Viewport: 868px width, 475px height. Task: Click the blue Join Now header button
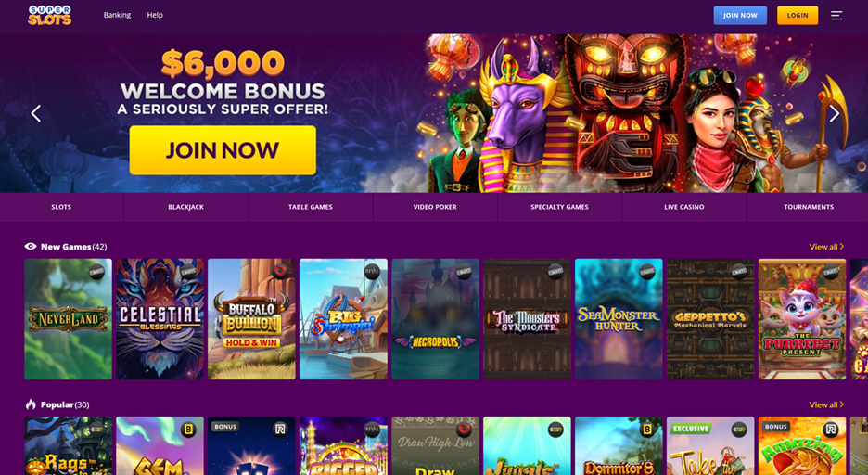(740, 16)
